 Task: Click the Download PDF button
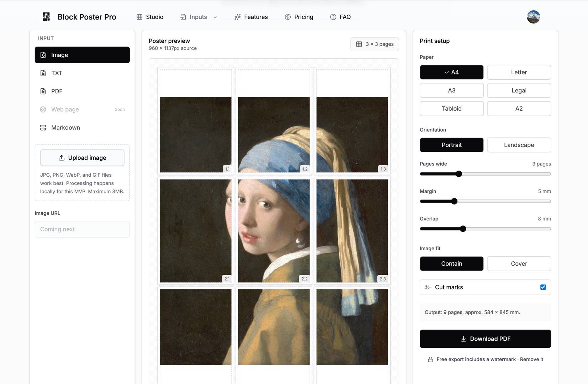point(485,338)
